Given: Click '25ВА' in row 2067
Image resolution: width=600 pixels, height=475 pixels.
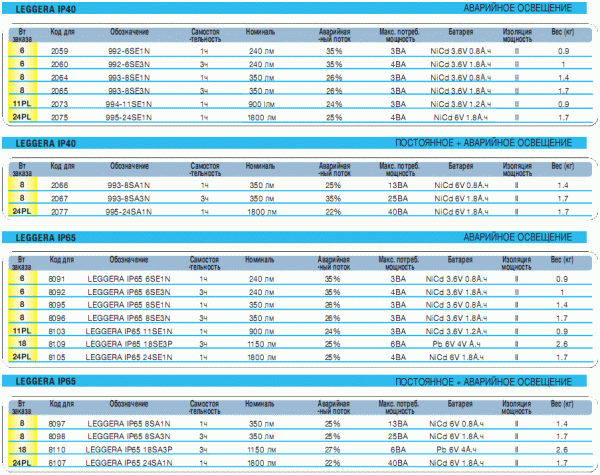Looking at the screenshot, I should [398, 199].
